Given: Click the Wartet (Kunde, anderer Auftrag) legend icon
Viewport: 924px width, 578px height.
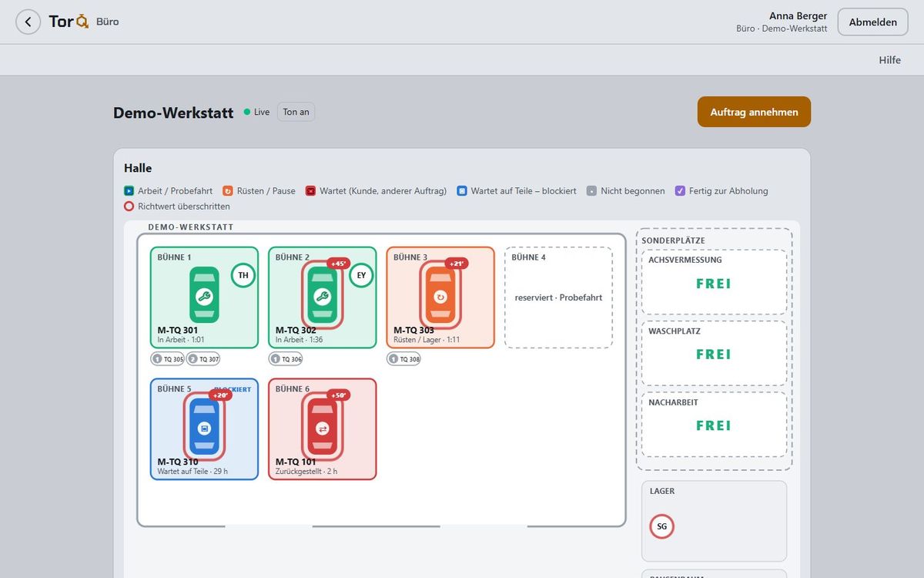Looking at the screenshot, I should 310,191.
